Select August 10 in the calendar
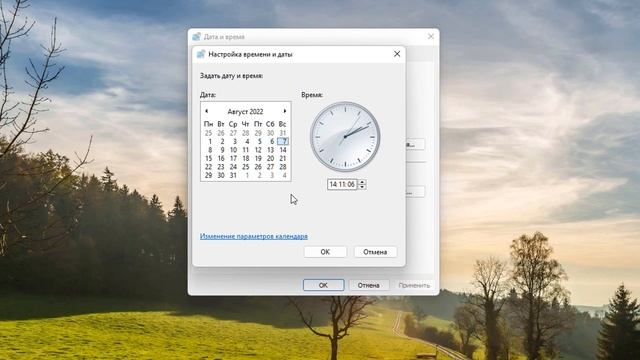640x360 pixels. (233, 150)
